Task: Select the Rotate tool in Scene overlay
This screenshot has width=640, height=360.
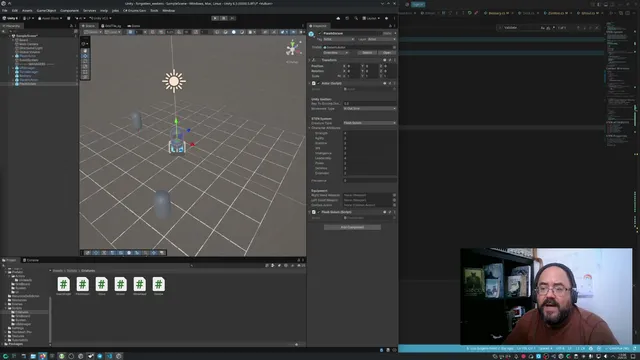Action: (85, 61)
